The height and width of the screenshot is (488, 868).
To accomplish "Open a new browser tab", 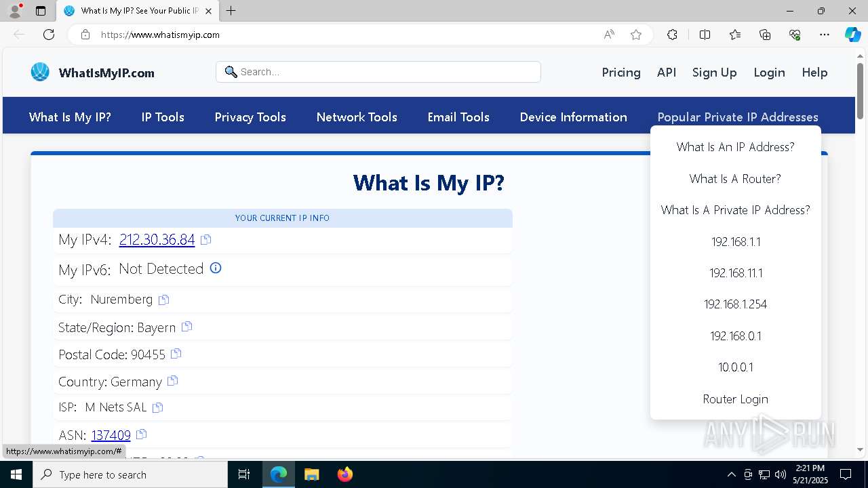I will tap(231, 11).
